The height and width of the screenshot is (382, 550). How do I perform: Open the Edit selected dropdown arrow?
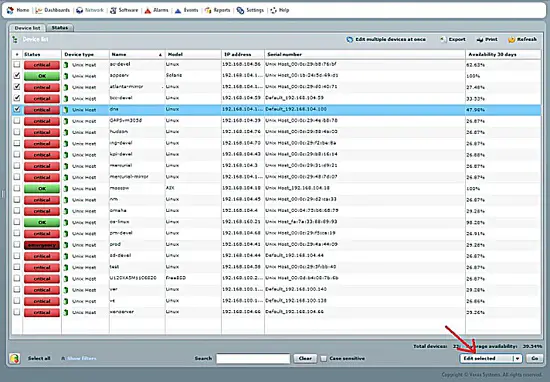tap(517, 358)
